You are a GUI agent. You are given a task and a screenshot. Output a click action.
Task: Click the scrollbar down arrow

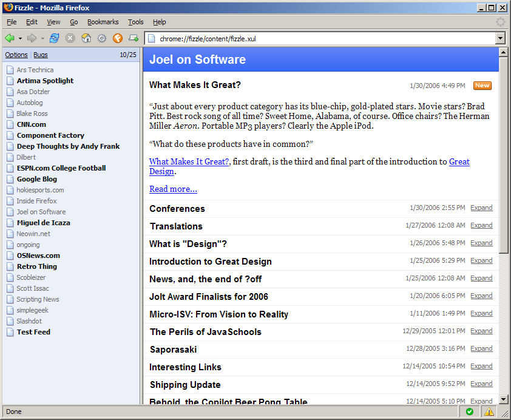click(504, 399)
